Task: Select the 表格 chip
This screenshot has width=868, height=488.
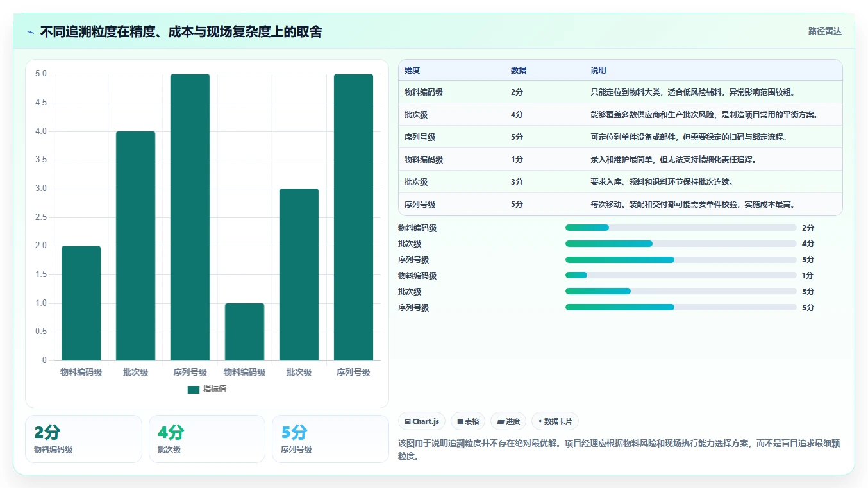Action: (x=468, y=421)
